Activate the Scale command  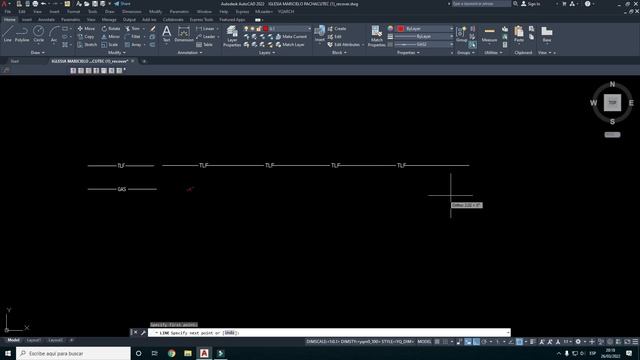pyautogui.click(x=110, y=44)
